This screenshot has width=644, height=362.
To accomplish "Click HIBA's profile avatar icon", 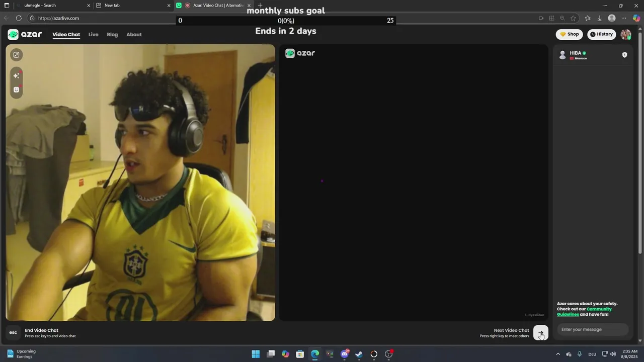I will pyautogui.click(x=562, y=55).
